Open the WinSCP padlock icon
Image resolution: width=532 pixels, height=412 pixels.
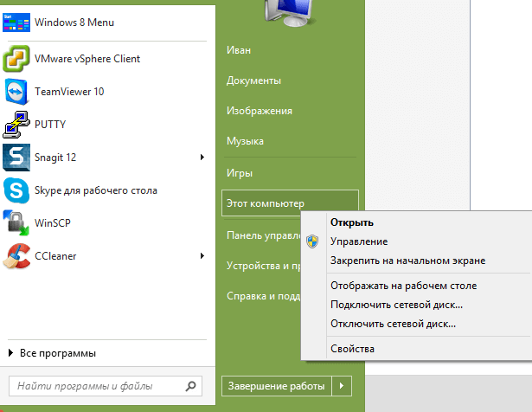16,223
